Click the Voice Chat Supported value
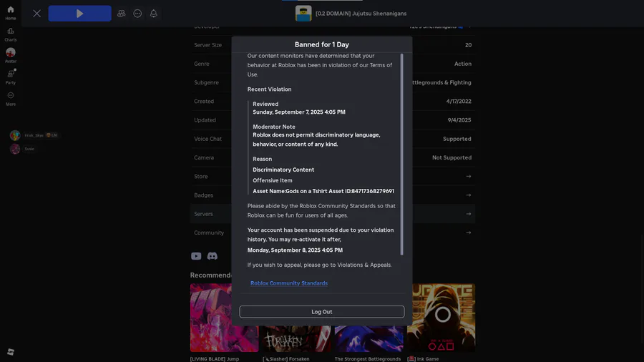 (x=457, y=139)
